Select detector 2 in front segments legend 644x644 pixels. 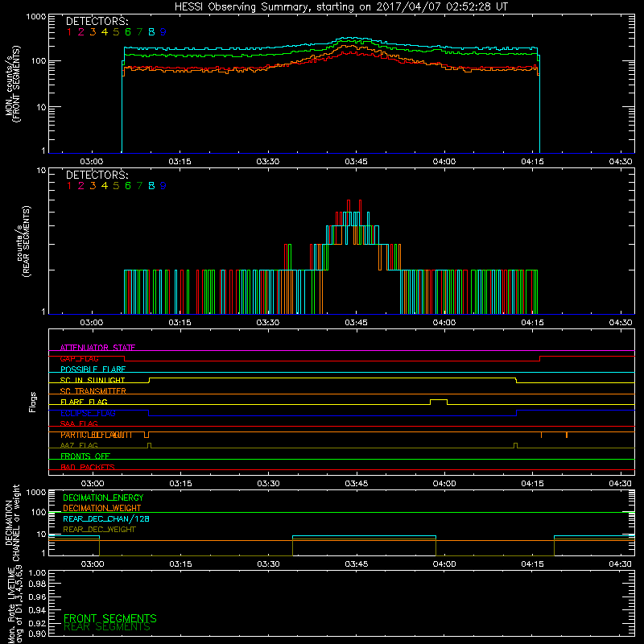click(81, 32)
